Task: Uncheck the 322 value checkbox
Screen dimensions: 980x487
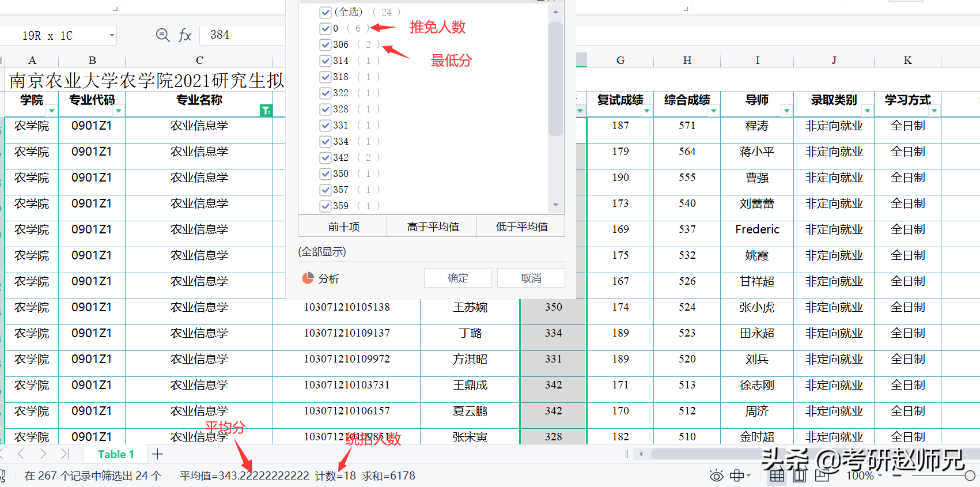Action: (326, 93)
